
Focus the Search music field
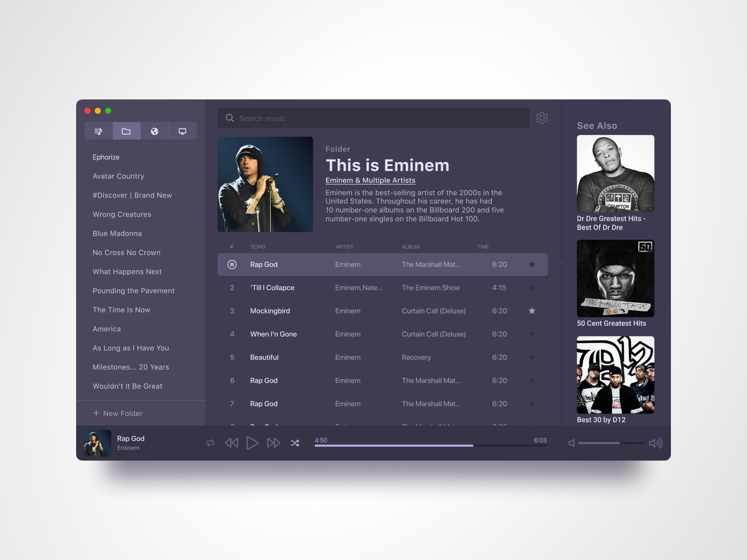(x=373, y=118)
